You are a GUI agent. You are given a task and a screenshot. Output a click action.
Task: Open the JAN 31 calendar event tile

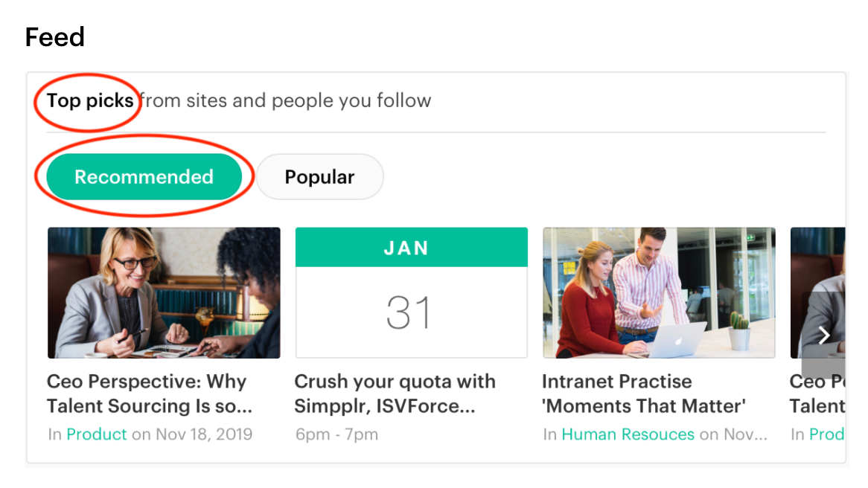click(411, 292)
